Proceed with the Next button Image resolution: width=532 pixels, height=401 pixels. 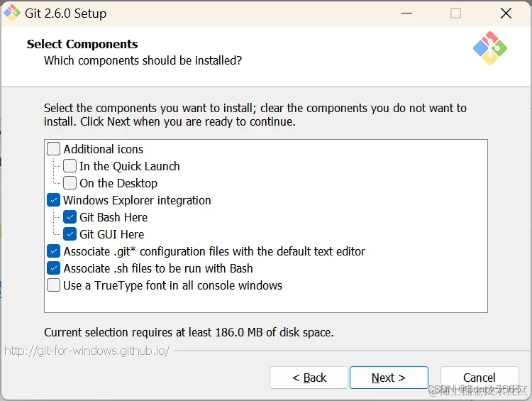click(x=389, y=378)
